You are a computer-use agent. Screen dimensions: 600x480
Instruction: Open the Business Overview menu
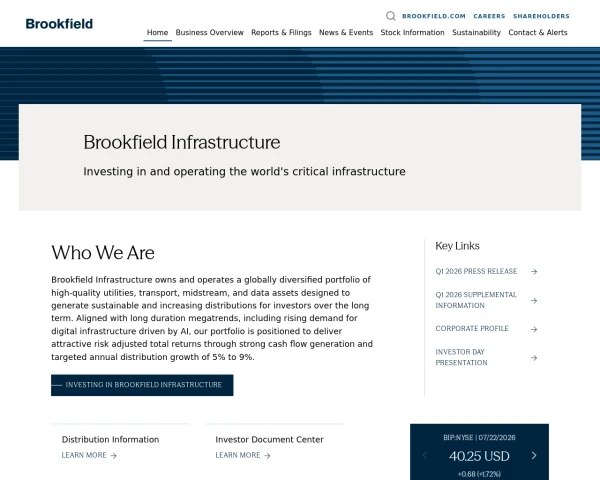pos(210,33)
